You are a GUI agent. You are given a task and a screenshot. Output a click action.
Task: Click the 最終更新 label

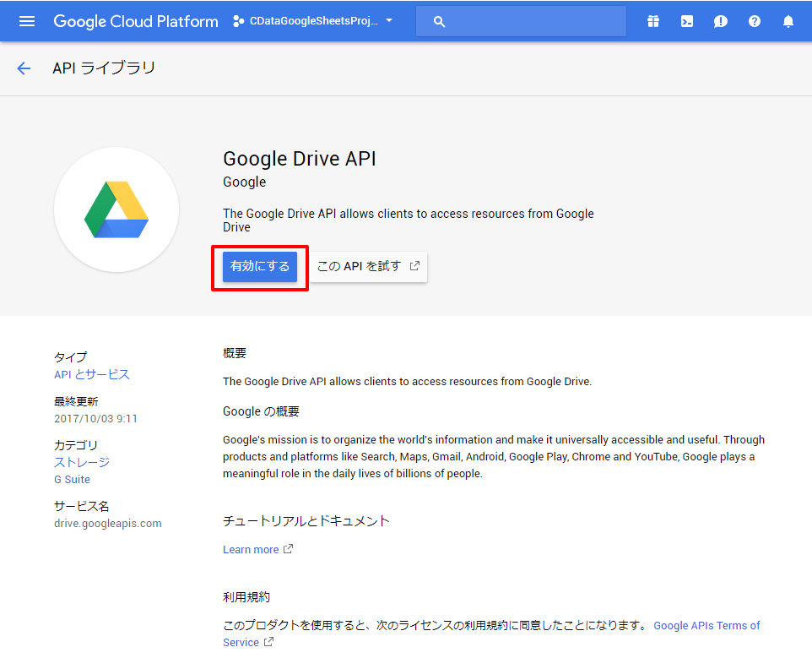[x=76, y=401]
